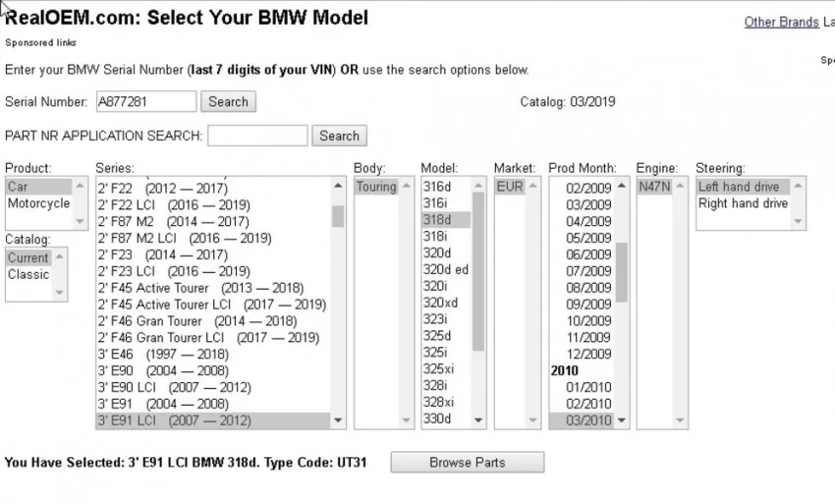Screen dimensions: 835x504
Task: Select model 318i
Action: click(446, 236)
